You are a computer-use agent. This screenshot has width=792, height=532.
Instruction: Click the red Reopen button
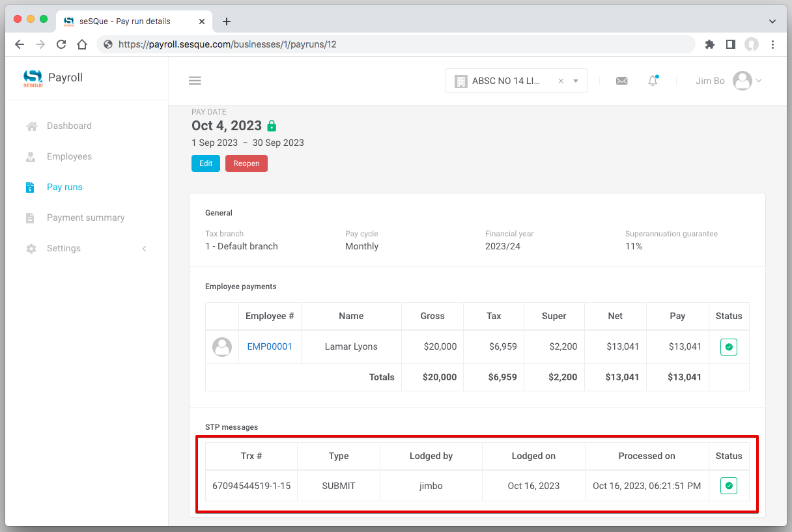click(246, 163)
